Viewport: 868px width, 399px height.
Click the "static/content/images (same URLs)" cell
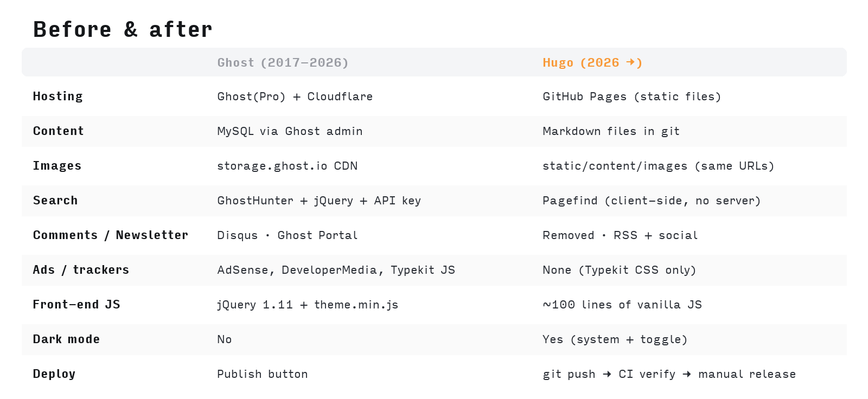pyautogui.click(x=658, y=166)
